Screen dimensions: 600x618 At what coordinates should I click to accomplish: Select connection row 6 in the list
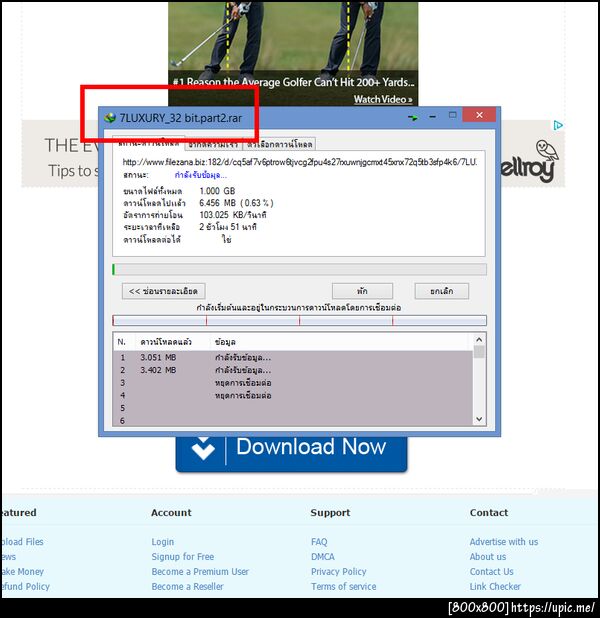point(293,420)
